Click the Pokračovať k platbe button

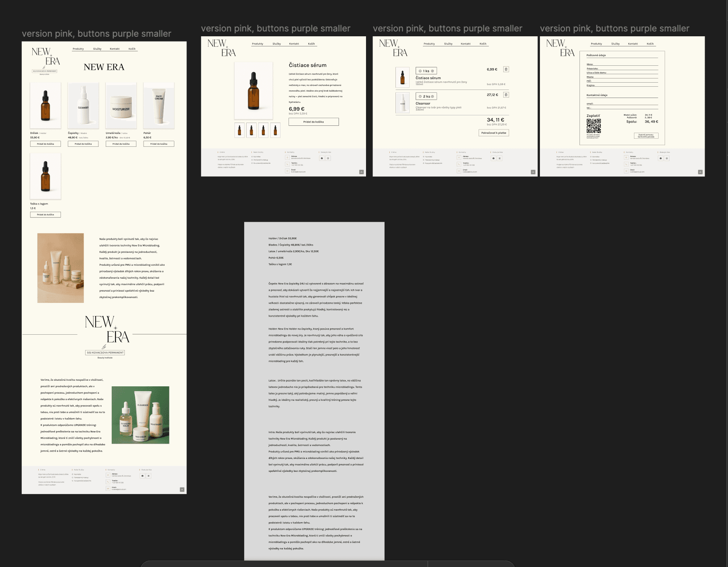coord(493,133)
